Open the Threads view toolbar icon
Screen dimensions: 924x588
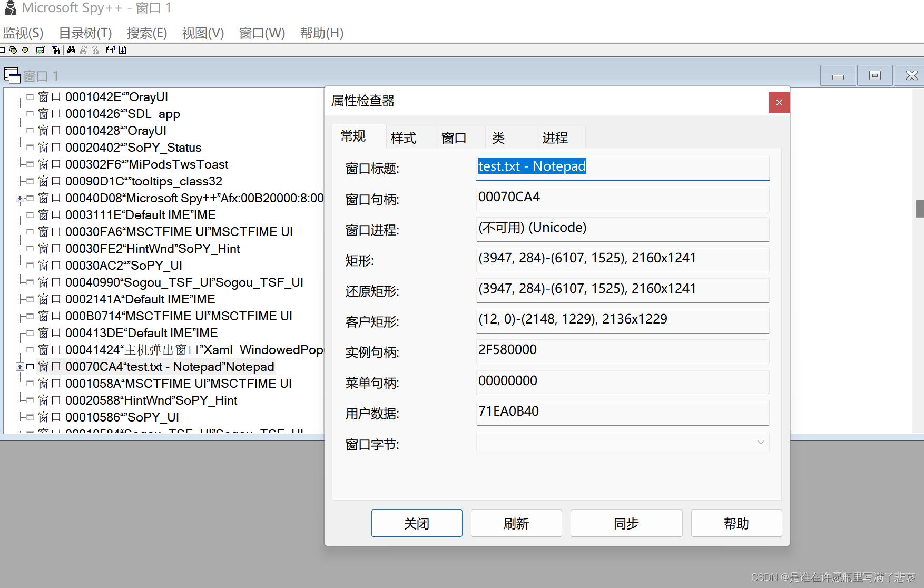[x=25, y=50]
